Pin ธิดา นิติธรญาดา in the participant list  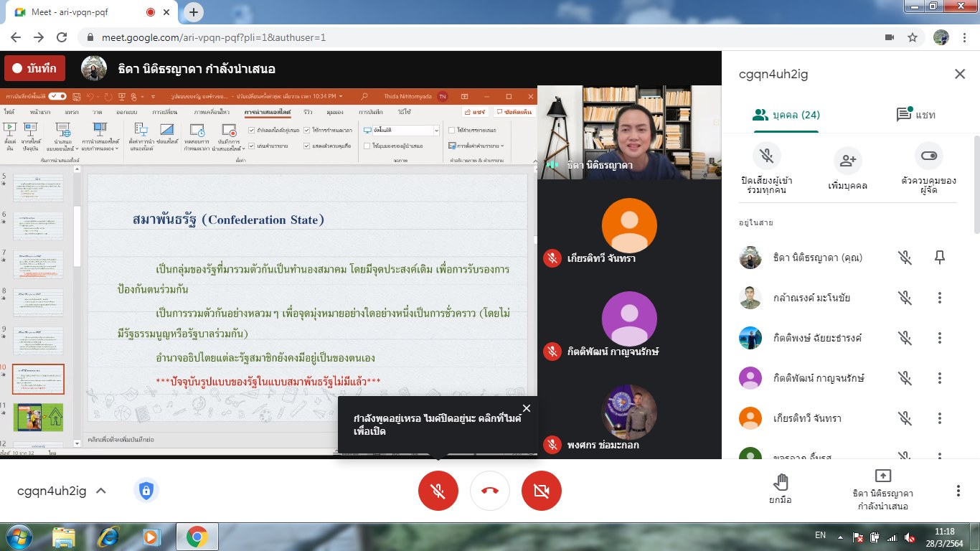940,258
